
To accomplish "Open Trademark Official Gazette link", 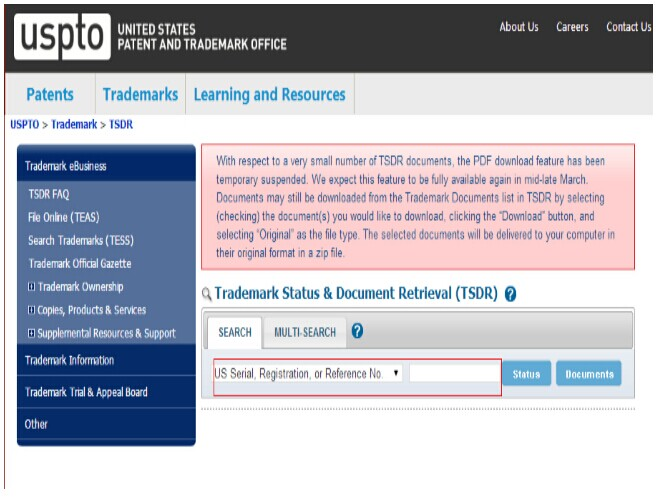I will pos(80,263).
